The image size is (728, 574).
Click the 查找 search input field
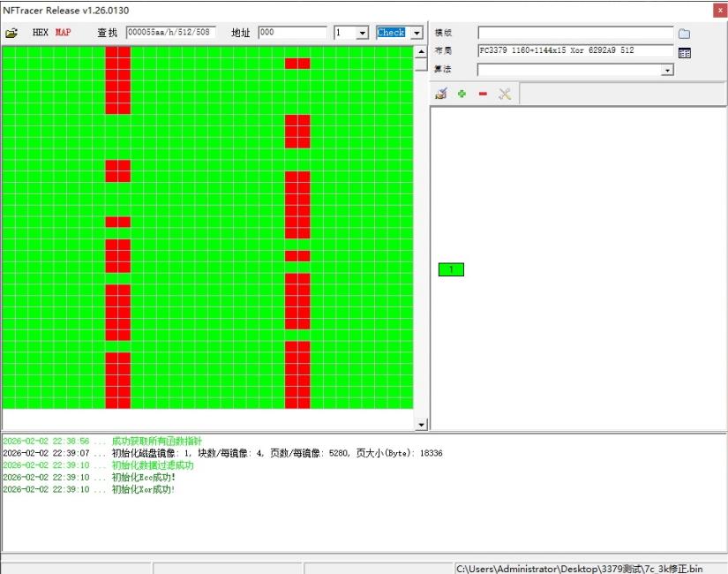(171, 32)
